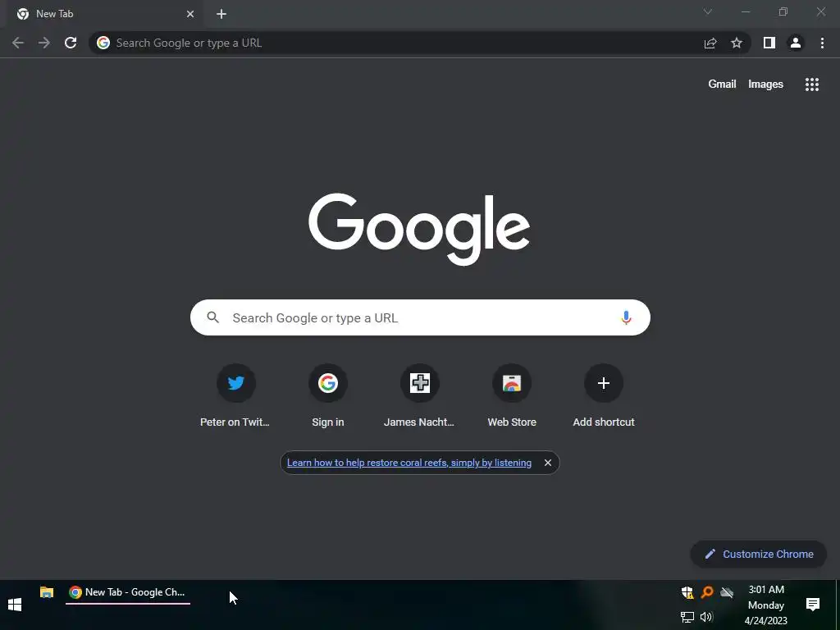Click the Google icon in the address bar
840x630 pixels.
pos(103,43)
